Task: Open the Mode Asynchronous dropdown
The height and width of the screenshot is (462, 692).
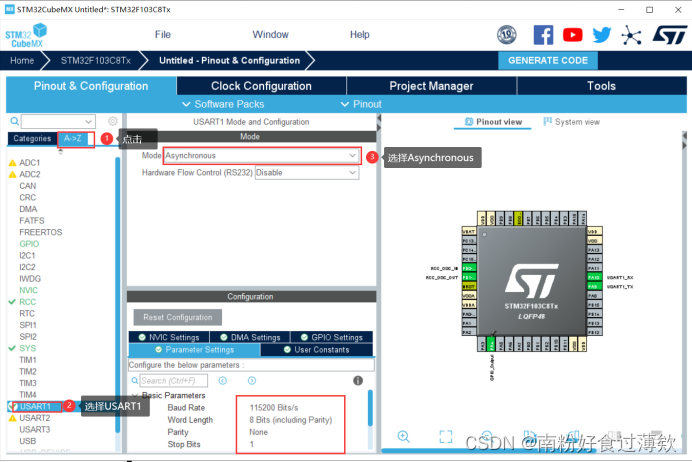Action: tap(262, 156)
